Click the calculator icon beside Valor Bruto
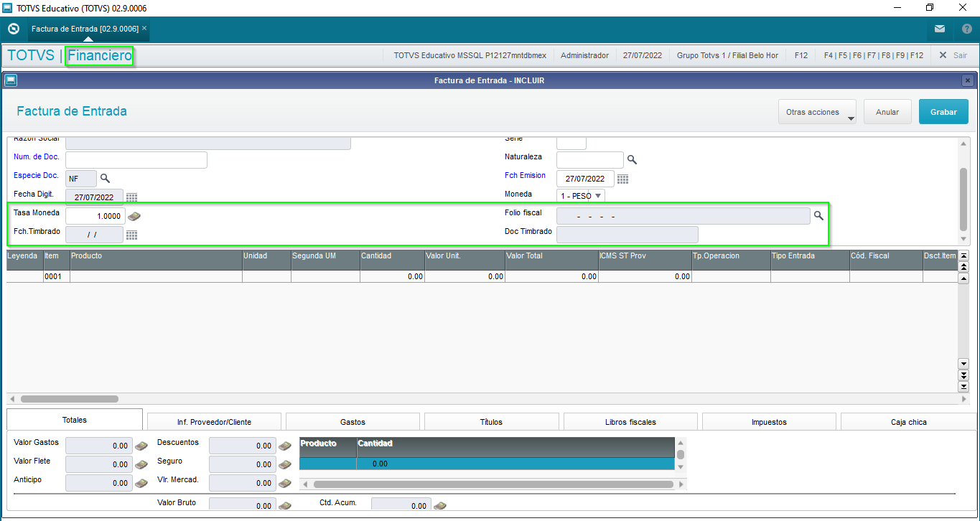Image resolution: width=980 pixels, height=521 pixels. pos(284,506)
